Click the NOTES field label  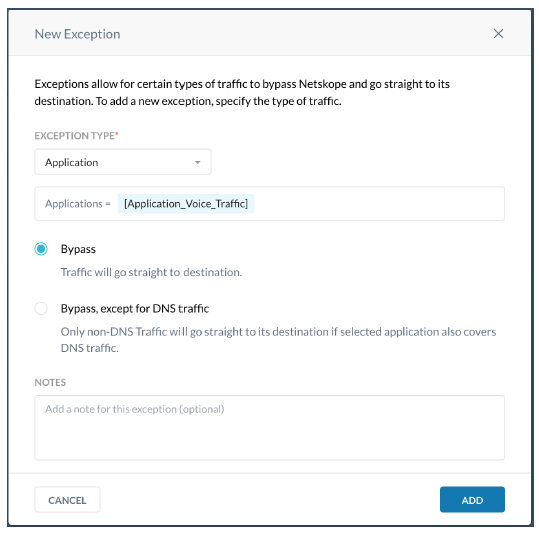coord(50,382)
